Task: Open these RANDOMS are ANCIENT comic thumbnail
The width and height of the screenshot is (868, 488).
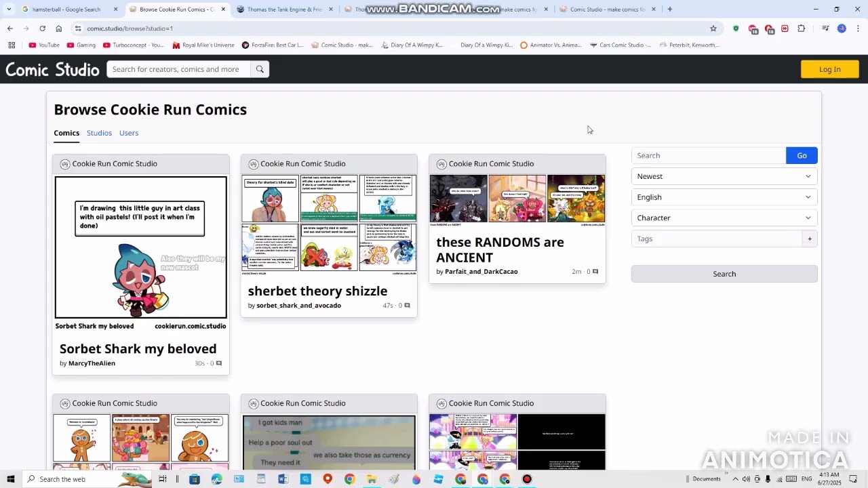Action: [517, 201]
